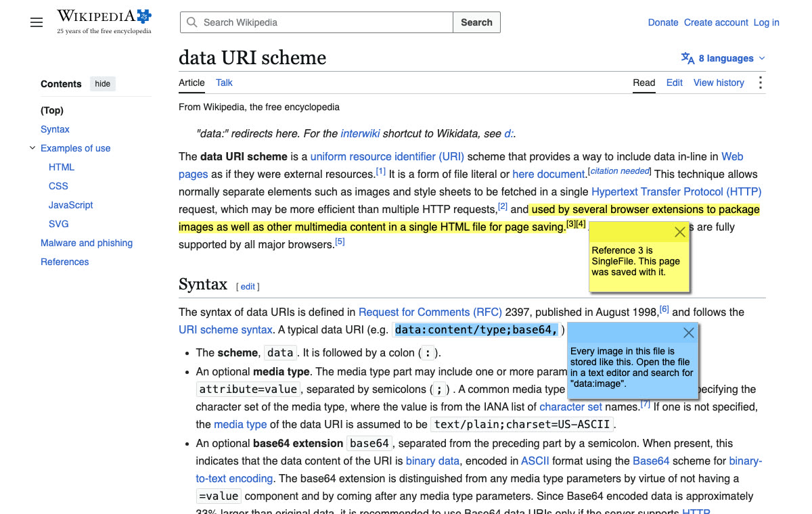Click the Syntax section edit link
The height and width of the screenshot is (514, 812).
248,286
